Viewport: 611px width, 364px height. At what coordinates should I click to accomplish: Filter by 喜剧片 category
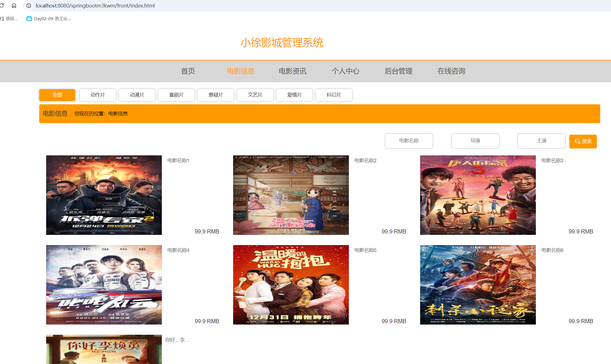[176, 95]
